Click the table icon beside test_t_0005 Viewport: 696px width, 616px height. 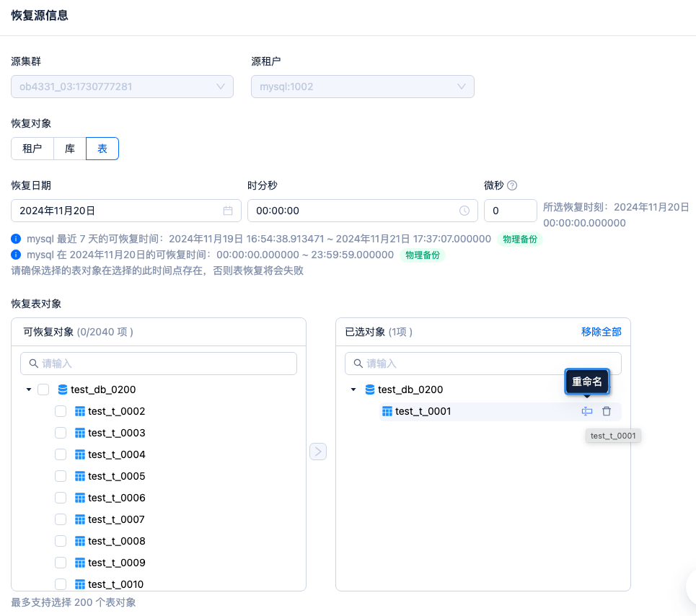[80, 476]
